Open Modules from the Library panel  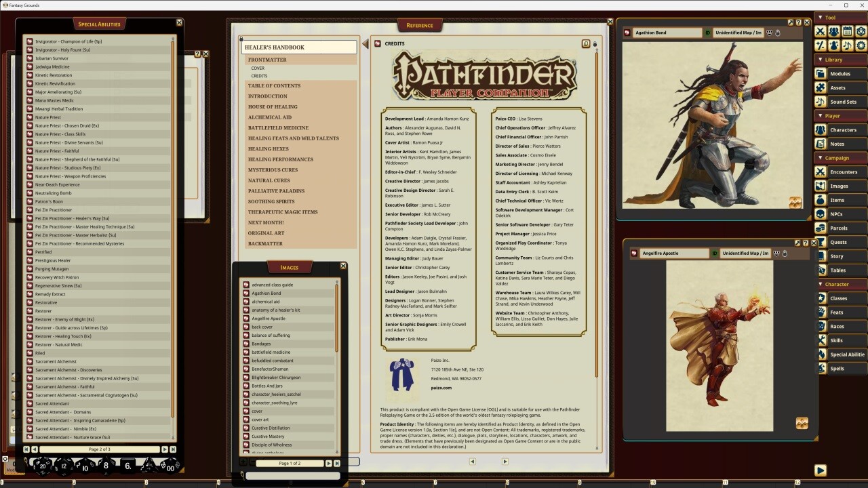[841, 73]
